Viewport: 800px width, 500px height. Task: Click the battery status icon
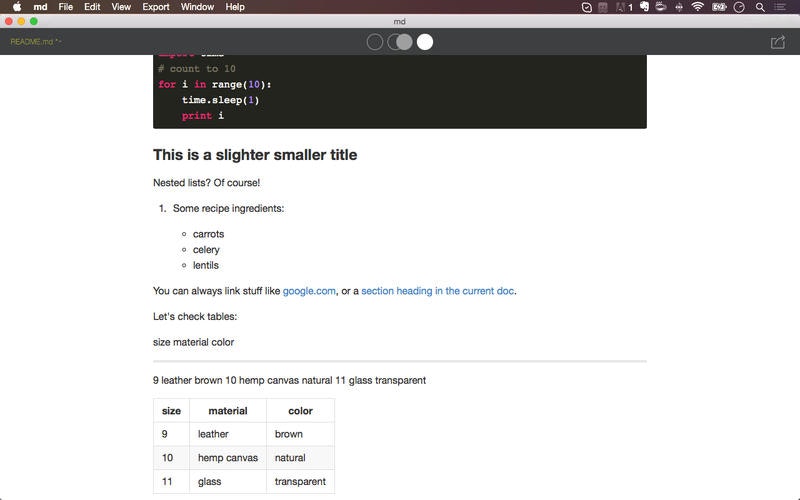719,7
